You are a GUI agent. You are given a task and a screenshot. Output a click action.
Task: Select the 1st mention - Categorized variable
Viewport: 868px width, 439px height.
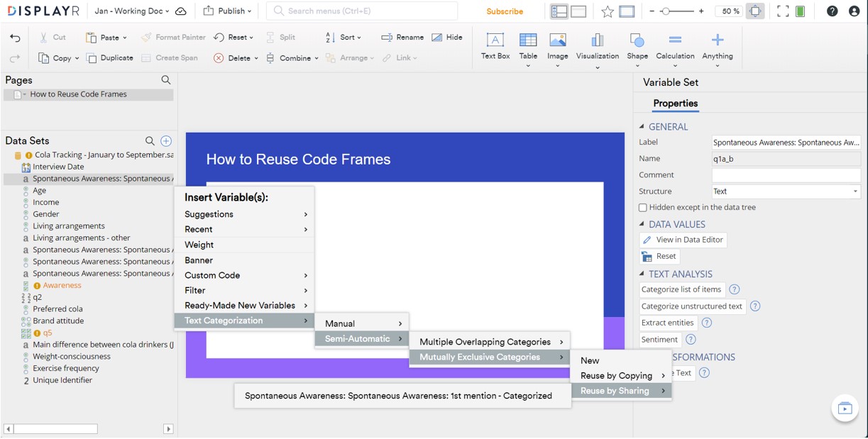402,396
